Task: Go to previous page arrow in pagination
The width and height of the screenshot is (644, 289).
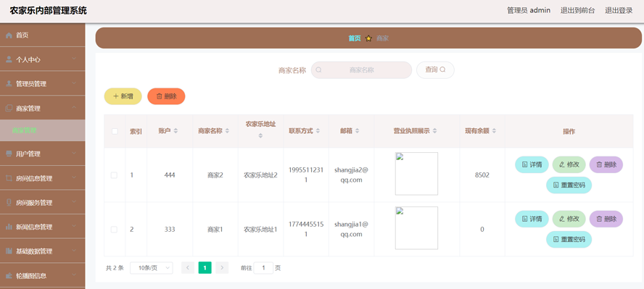Action: [188, 268]
